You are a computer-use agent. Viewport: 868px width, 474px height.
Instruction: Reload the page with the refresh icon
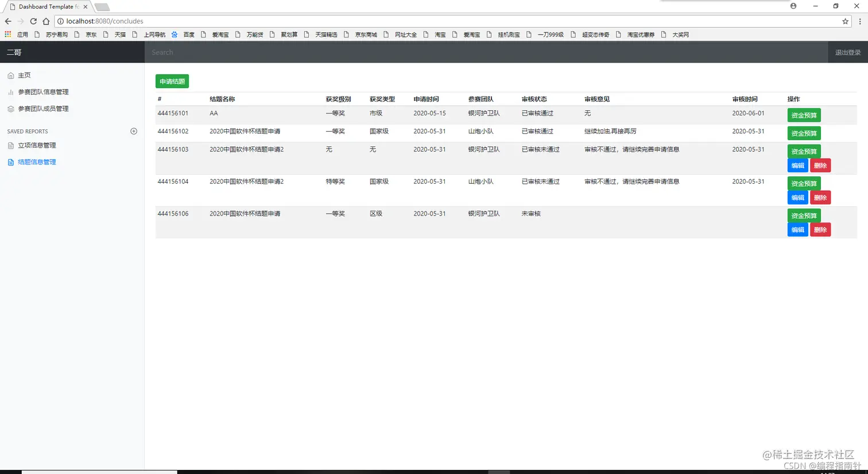[33, 21]
